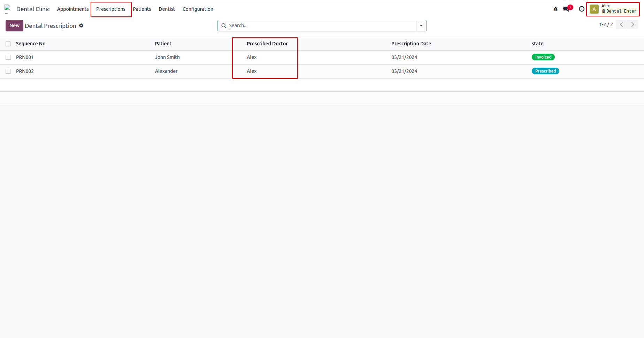
Task: Click the Prescribed status badge
Action: click(545, 71)
